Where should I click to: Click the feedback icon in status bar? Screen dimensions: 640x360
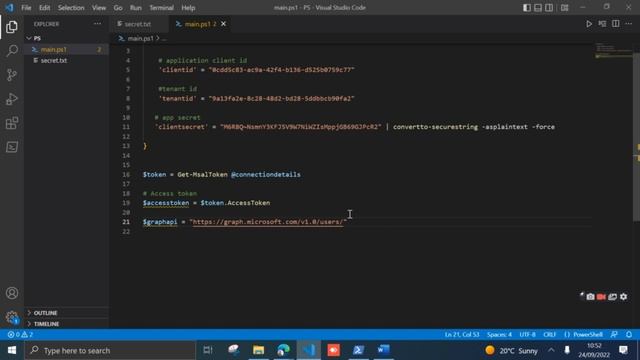click(614, 334)
